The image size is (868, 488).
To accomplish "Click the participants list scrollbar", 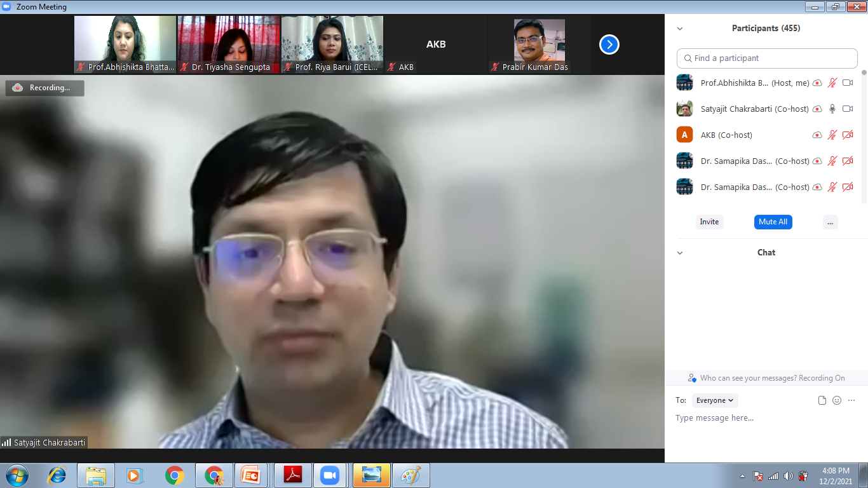I will click(864, 127).
